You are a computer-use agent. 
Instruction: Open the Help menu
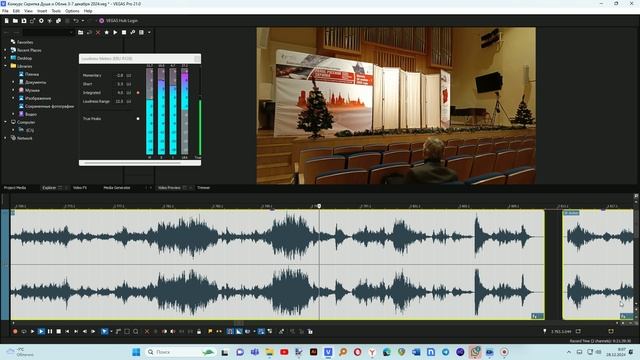click(88, 11)
